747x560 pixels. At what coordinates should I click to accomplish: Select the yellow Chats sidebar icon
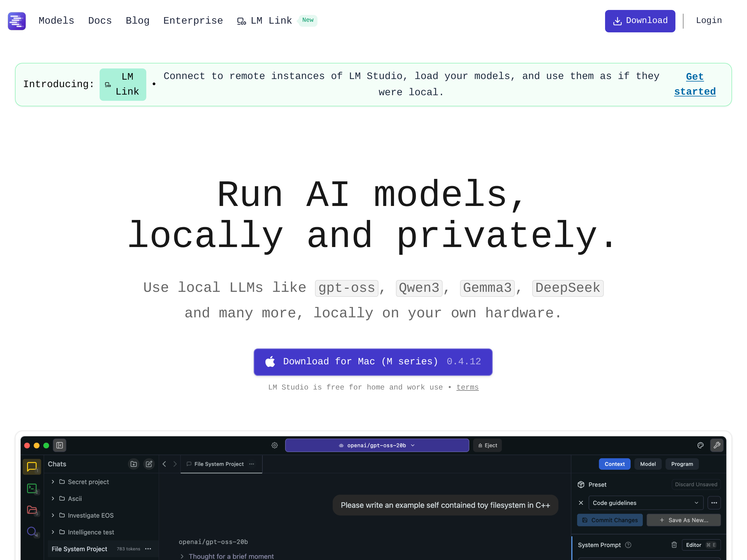tap(32, 467)
